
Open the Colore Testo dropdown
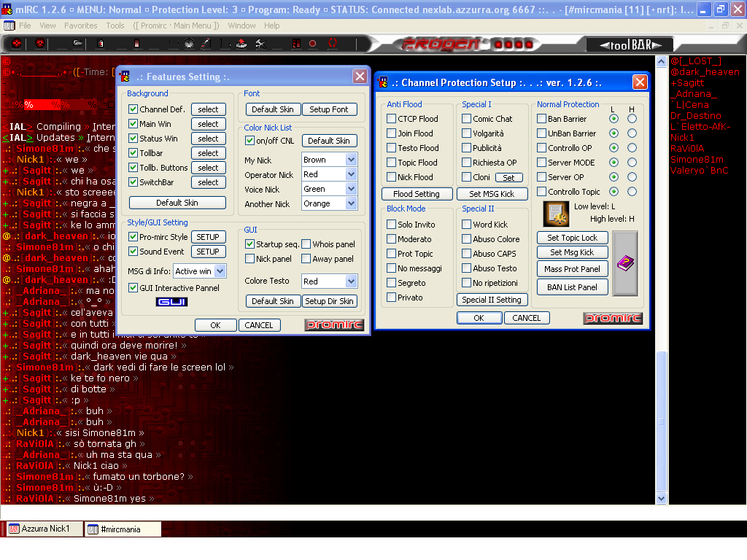click(351, 281)
